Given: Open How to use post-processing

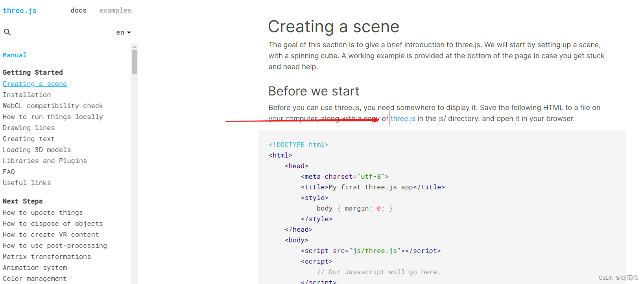Looking at the screenshot, I should pyautogui.click(x=55, y=246).
